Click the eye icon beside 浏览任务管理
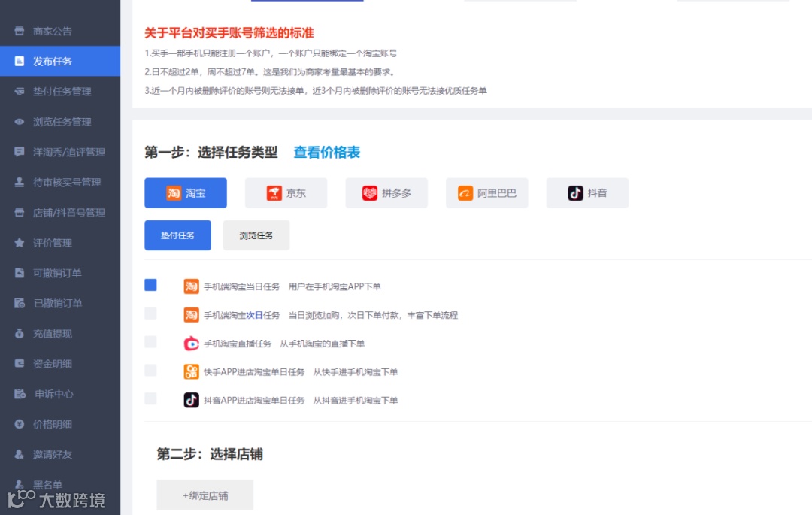 click(x=19, y=122)
